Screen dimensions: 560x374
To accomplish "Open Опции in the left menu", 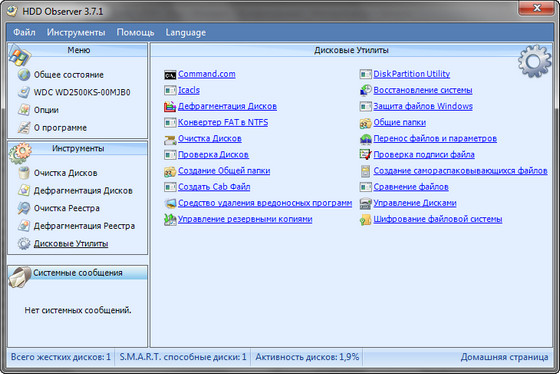I will (x=46, y=110).
